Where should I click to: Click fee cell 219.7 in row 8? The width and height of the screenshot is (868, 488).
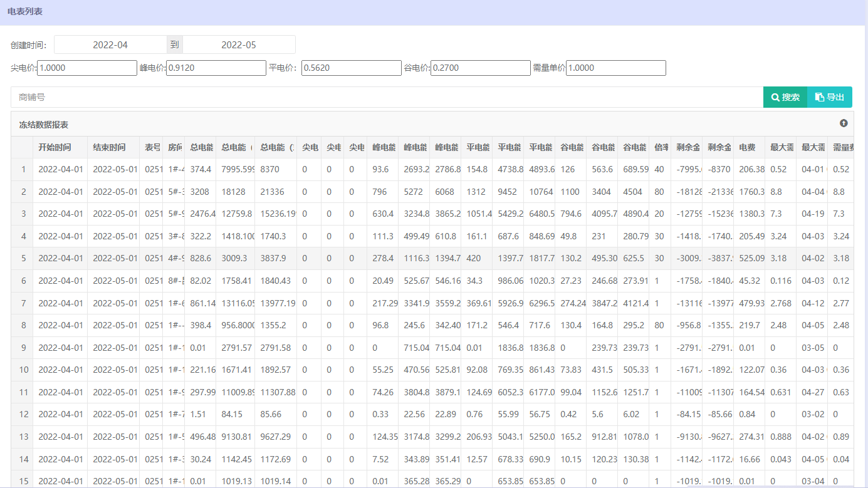pyautogui.click(x=749, y=325)
